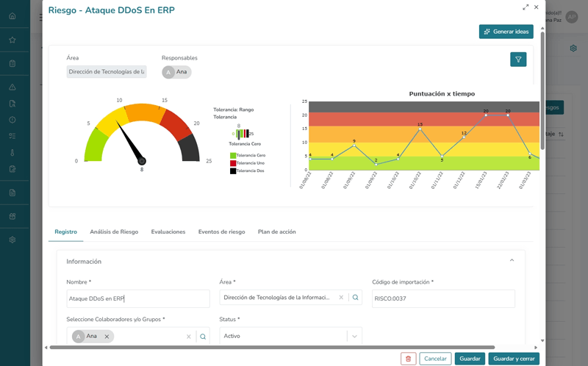Click the Código de importación field
The height and width of the screenshot is (366, 588).
pos(443,298)
